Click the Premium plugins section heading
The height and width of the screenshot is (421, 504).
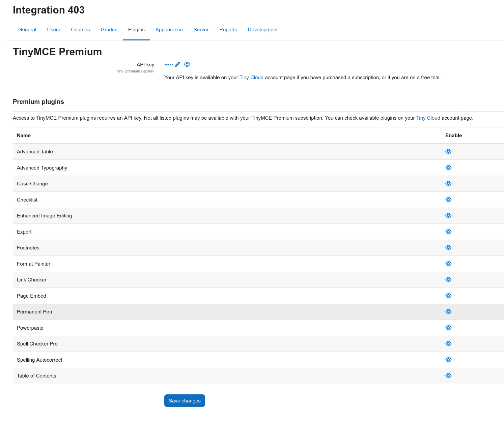38,102
